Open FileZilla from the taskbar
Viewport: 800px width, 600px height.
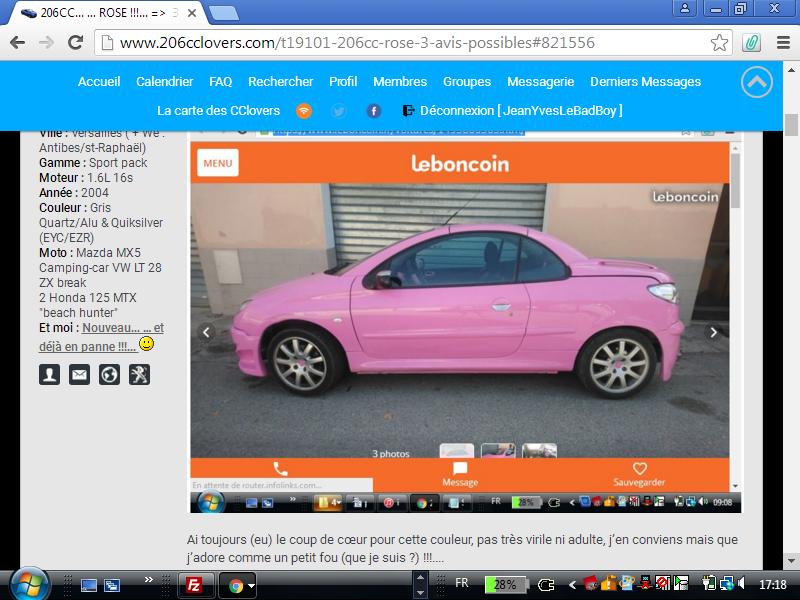(x=195, y=585)
